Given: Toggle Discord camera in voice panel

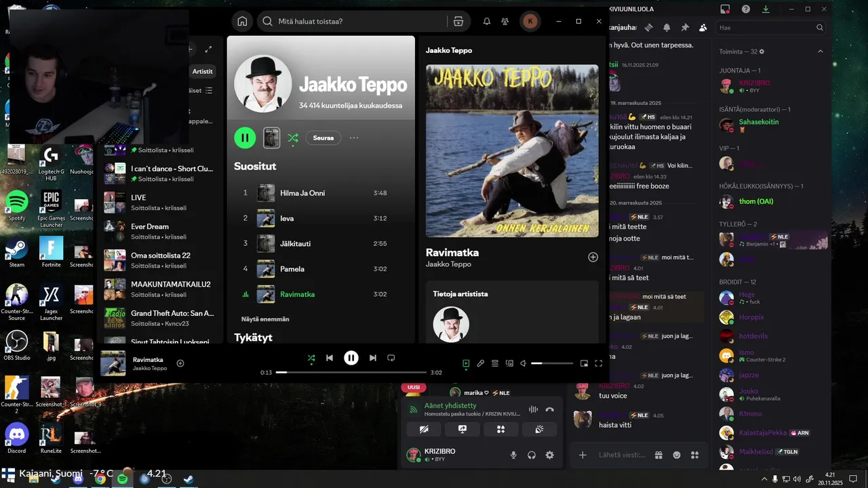Looking at the screenshot, I should [424, 429].
